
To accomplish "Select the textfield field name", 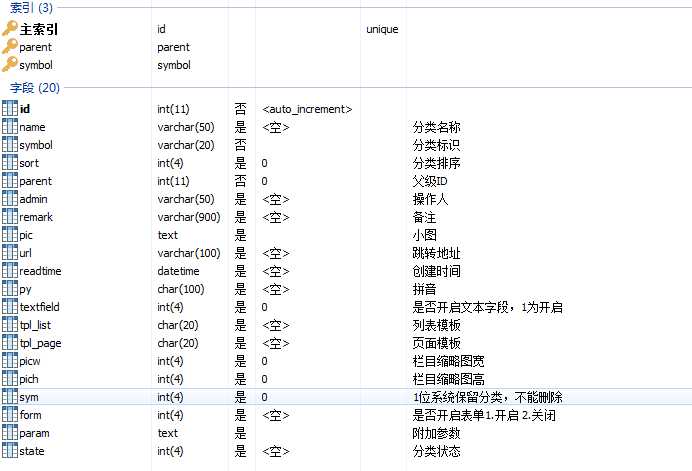I will (39, 307).
